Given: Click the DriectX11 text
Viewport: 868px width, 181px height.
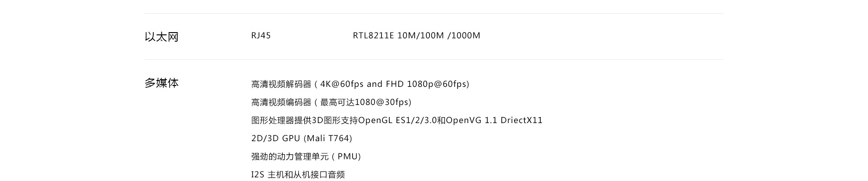Looking at the screenshot, I should coord(521,120).
